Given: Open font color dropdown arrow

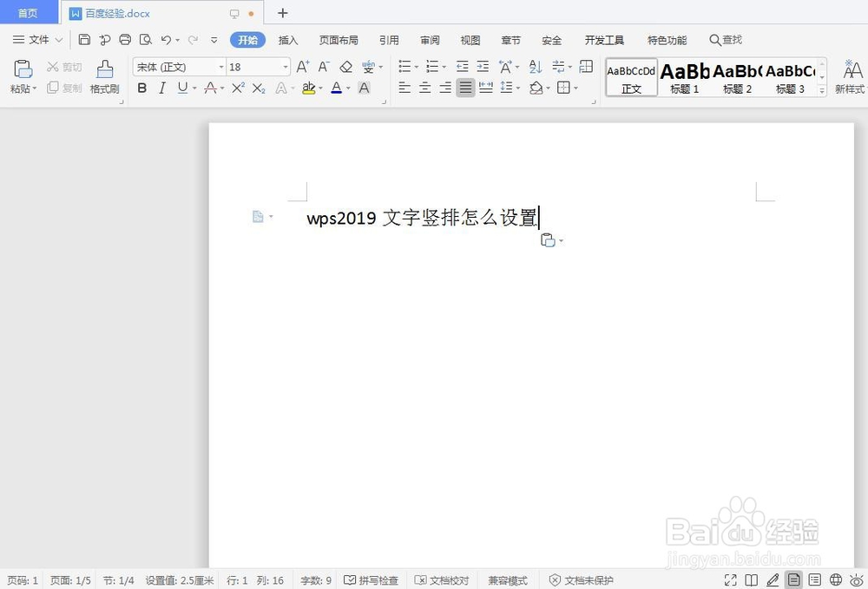Looking at the screenshot, I should click(x=348, y=88).
